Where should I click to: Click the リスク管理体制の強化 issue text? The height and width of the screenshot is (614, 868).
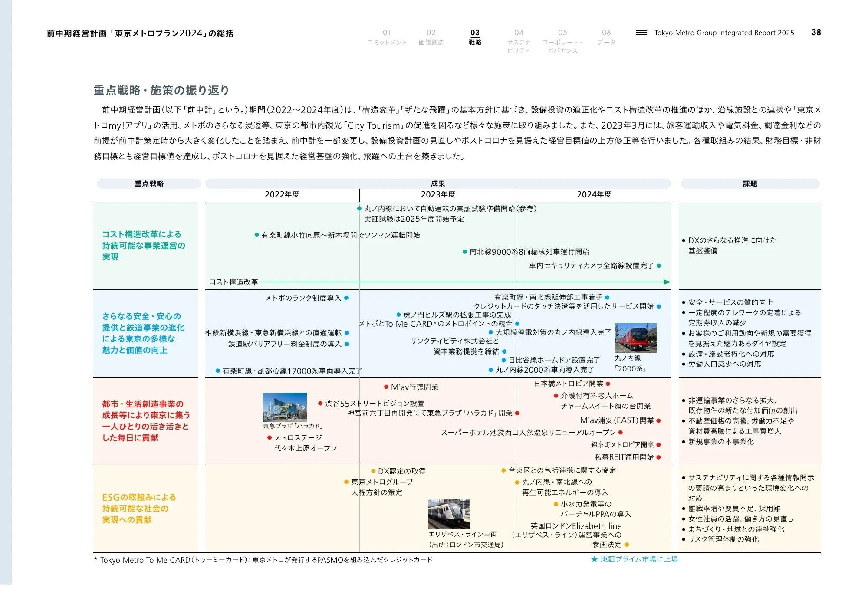pyautogui.click(x=723, y=539)
